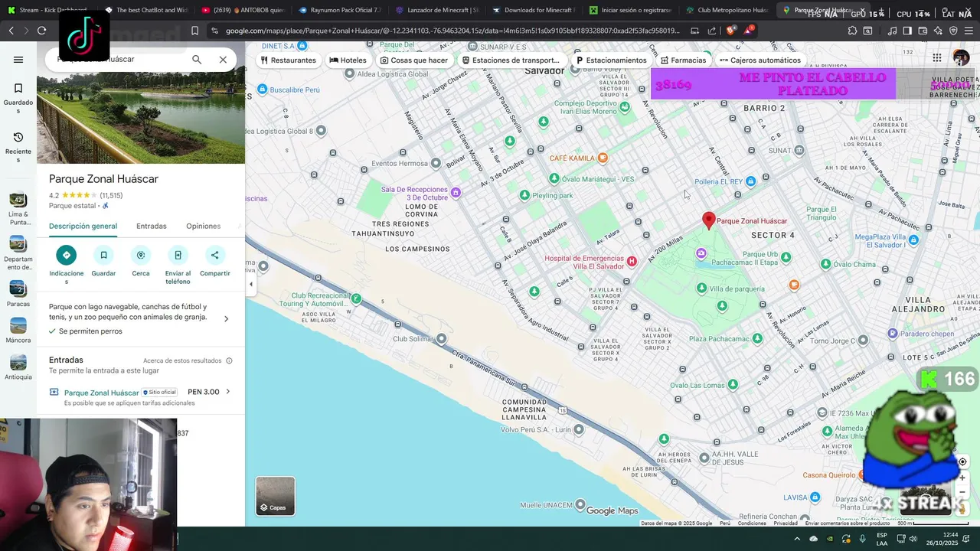Open Capas layers selector

coord(275,496)
